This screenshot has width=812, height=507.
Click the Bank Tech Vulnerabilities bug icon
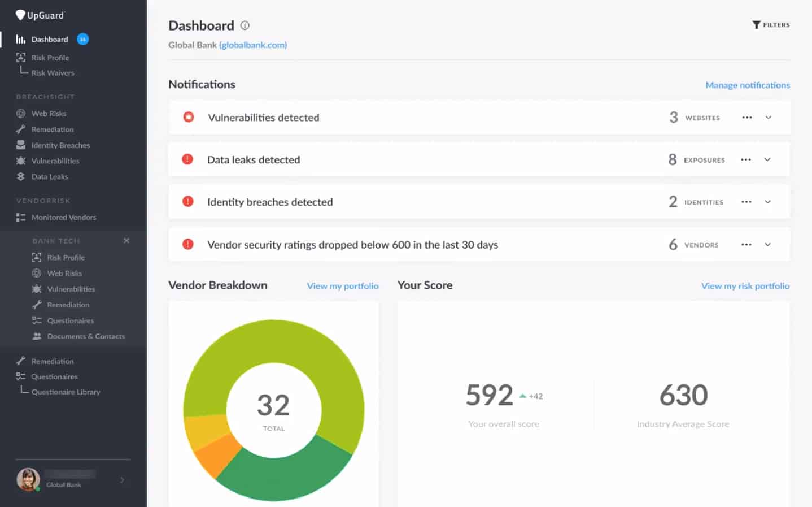tap(37, 289)
